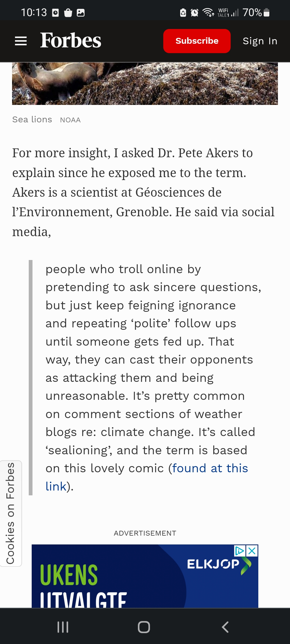
Task: Open the sea lions photo
Action: pyautogui.click(x=145, y=84)
